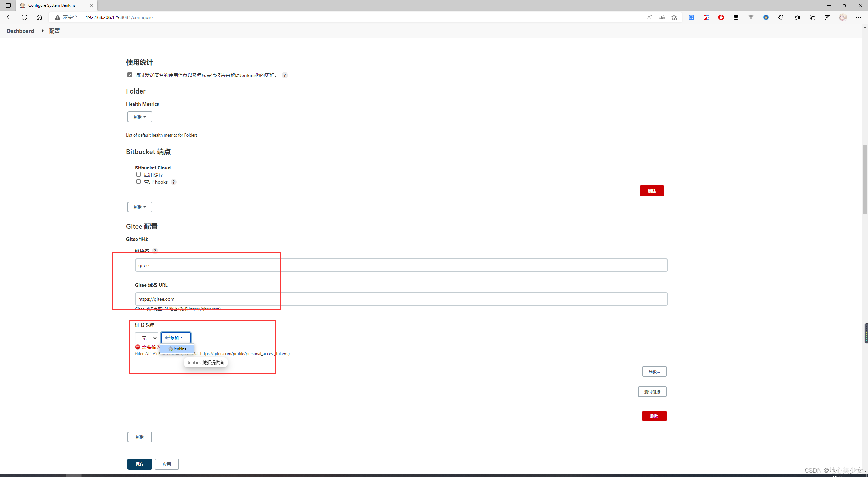Click the help icon beside usage statistics text
This screenshot has height=477, width=868.
[285, 75]
